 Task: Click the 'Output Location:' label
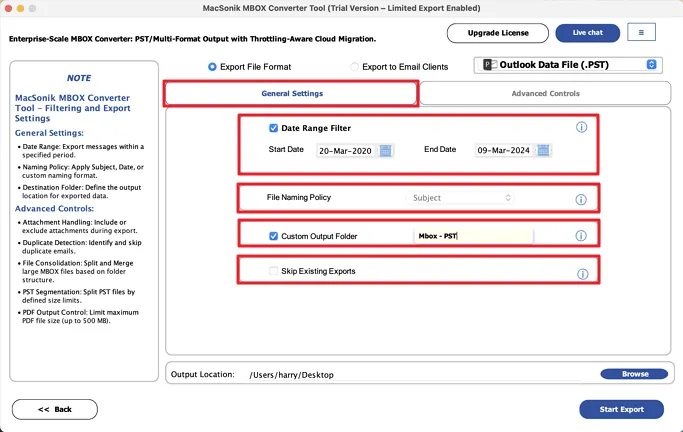pos(203,374)
